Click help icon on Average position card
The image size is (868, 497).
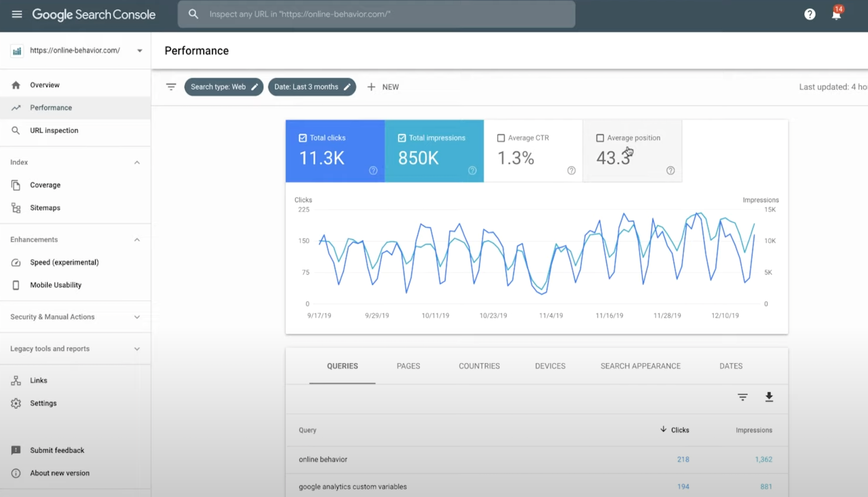[670, 171]
